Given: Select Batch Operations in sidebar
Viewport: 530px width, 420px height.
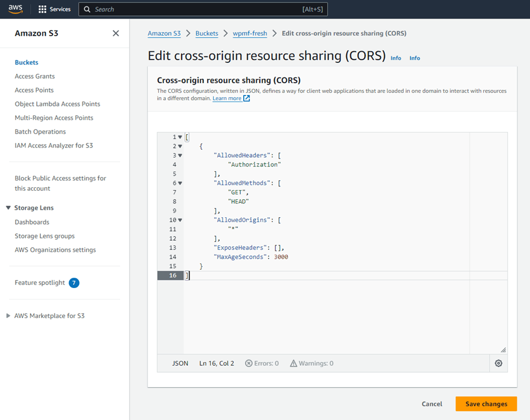Looking at the screenshot, I should (40, 131).
